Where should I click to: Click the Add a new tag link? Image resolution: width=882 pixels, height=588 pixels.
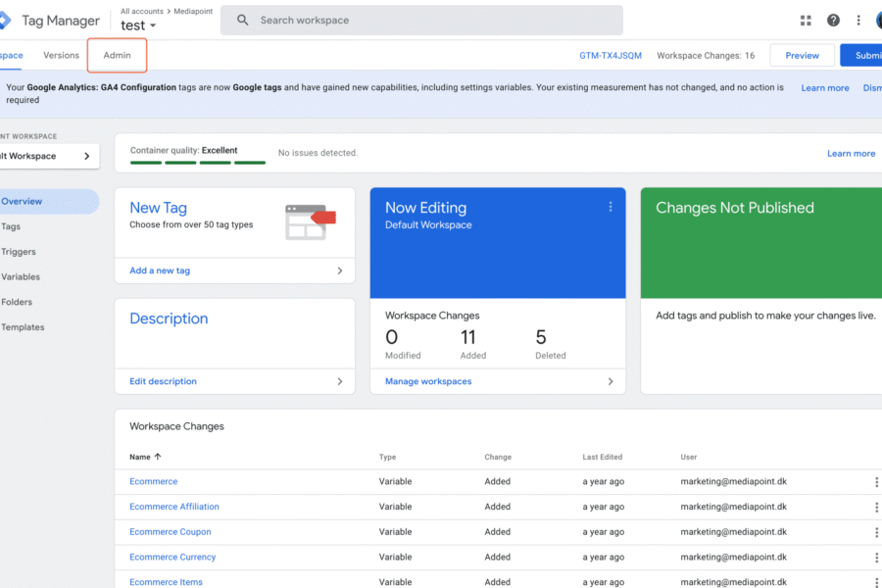coord(160,270)
